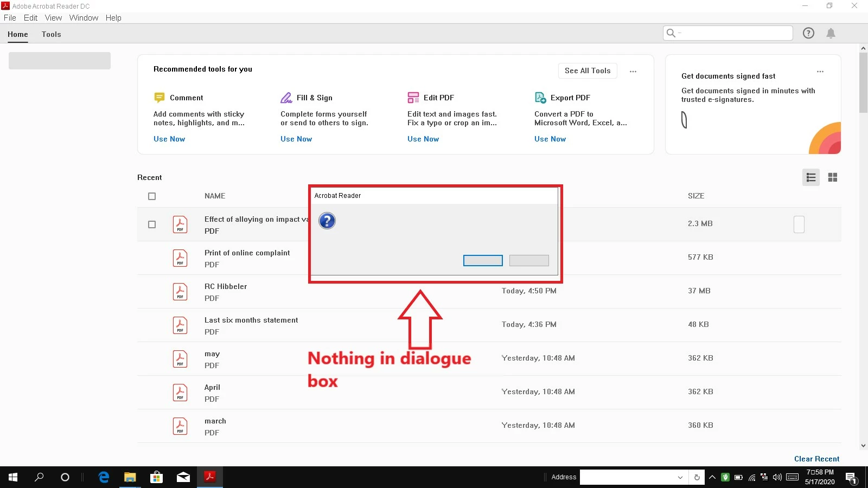
Task: Sort recent files by SIZE column header
Action: coord(696,196)
